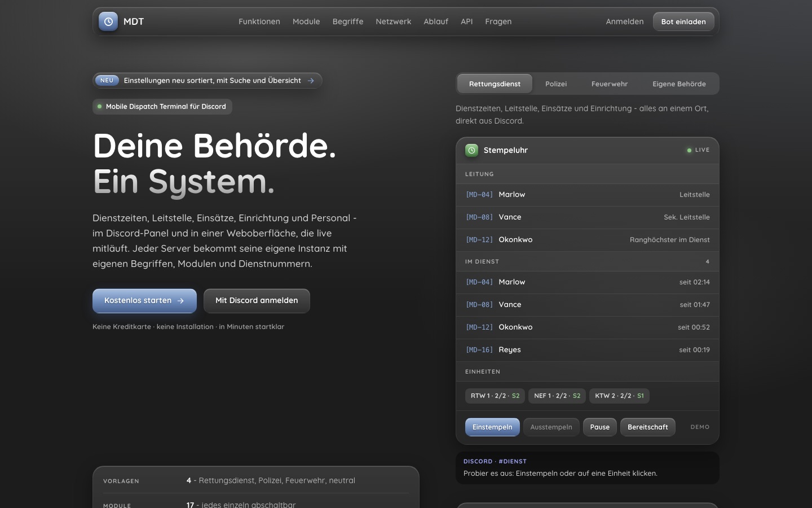This screenshot has width=812, height=508.
Task: Click the Reyes seit 00:19 row
Action: [x=588, y=350]
